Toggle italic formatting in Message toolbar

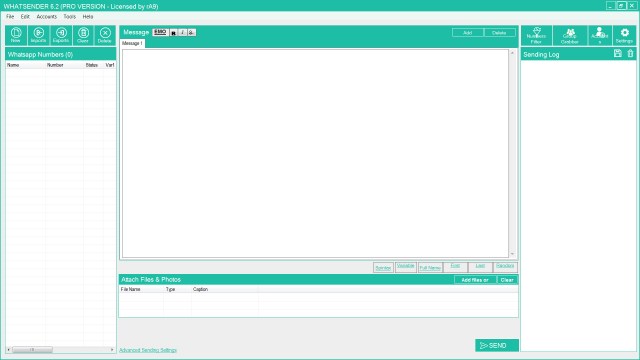coord(182,33)
